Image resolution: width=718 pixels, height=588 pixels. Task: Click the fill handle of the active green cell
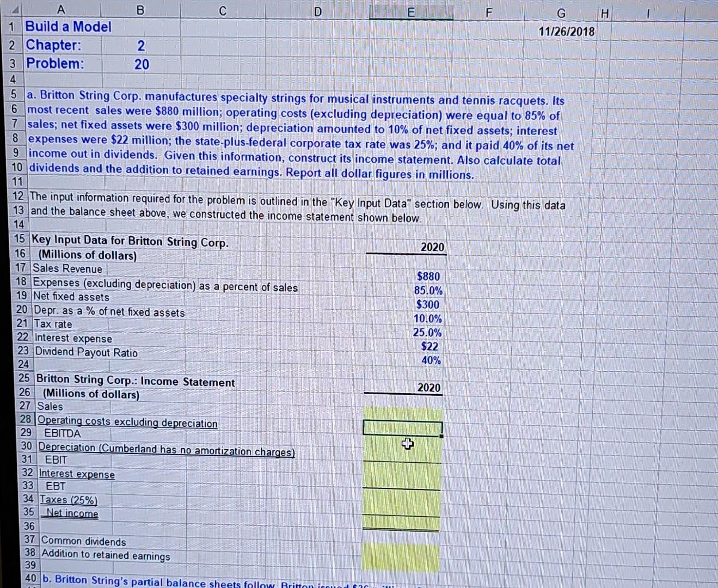(442, 436)
